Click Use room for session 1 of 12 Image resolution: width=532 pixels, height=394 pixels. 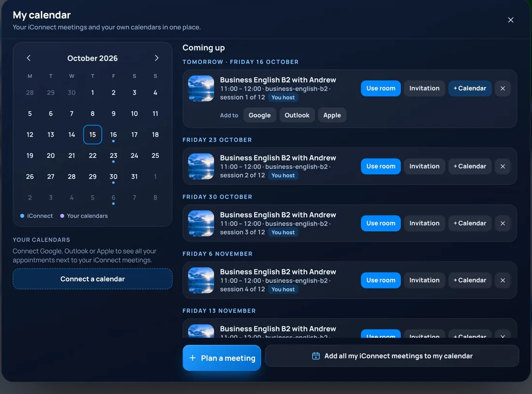381,88
